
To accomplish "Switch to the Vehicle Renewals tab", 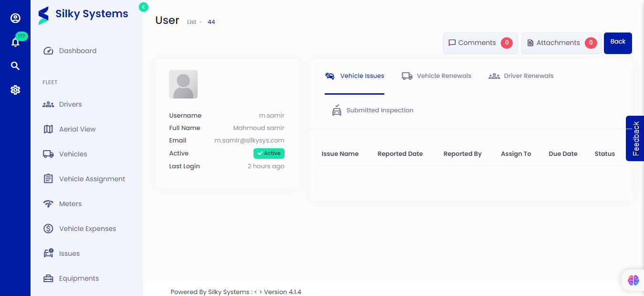I will tap(436, 76).
